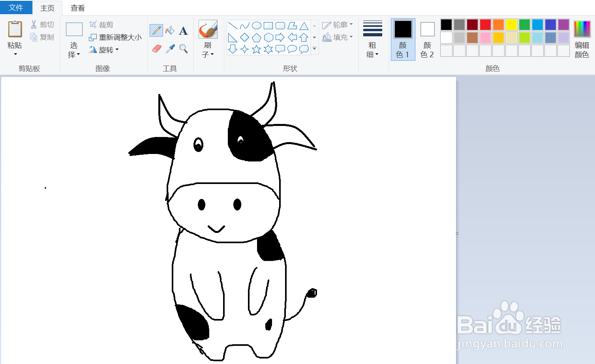Select the Magnifier tool
The width and height of the screenshot is (595, 364).
coord(183,48)
